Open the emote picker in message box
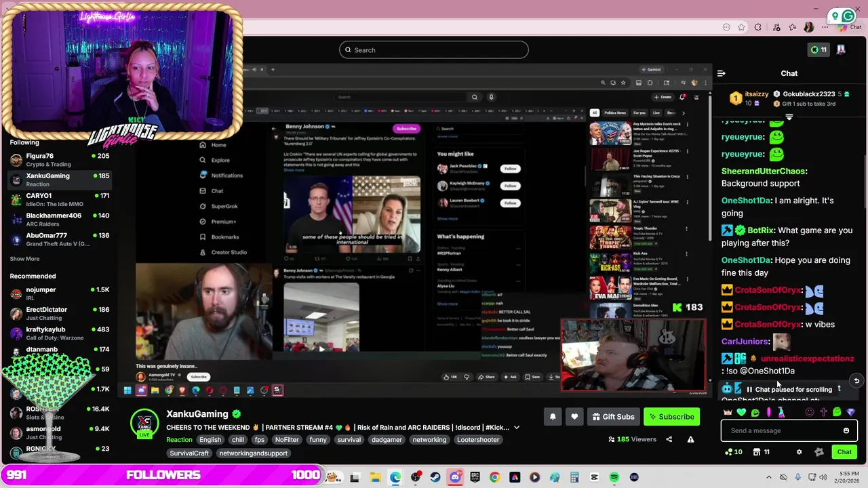 point(846,430)
